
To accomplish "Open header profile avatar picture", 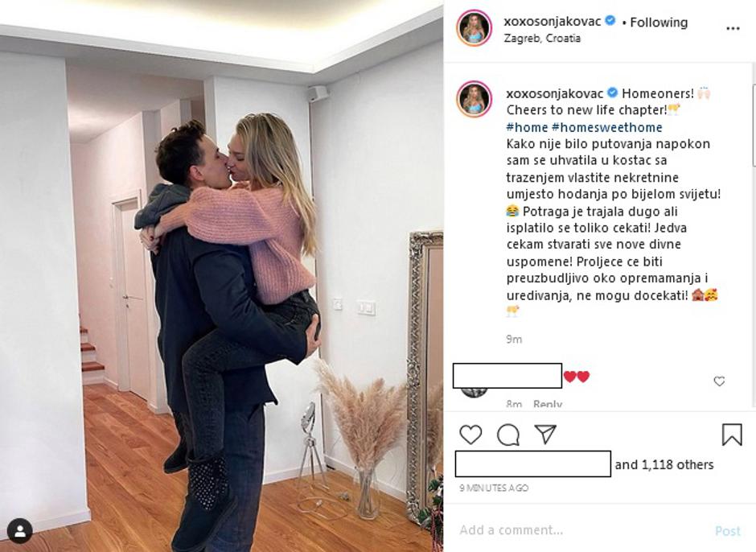I will click(475, 28).
